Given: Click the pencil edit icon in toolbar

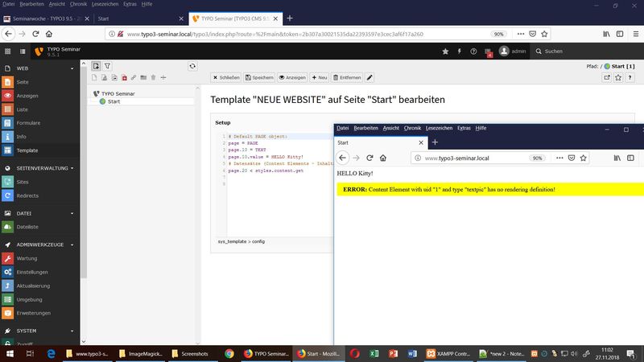Looking at the screenshot, I should pos(369,77).
